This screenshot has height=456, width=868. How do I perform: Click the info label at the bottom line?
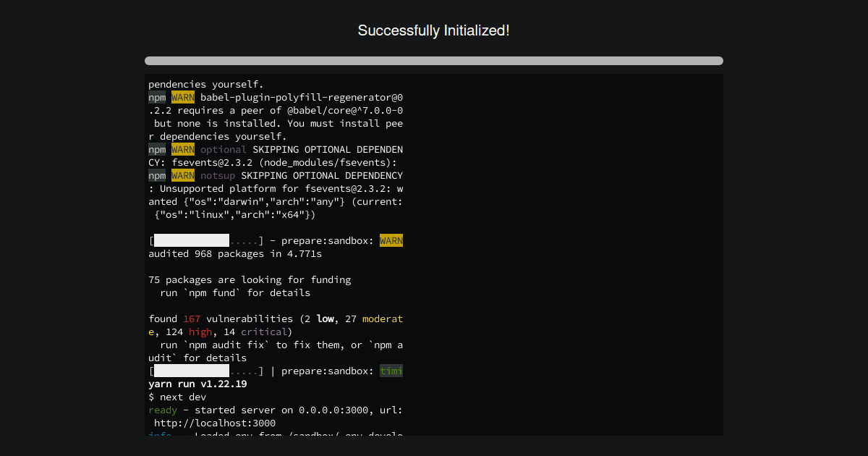(x=159, y=435)
